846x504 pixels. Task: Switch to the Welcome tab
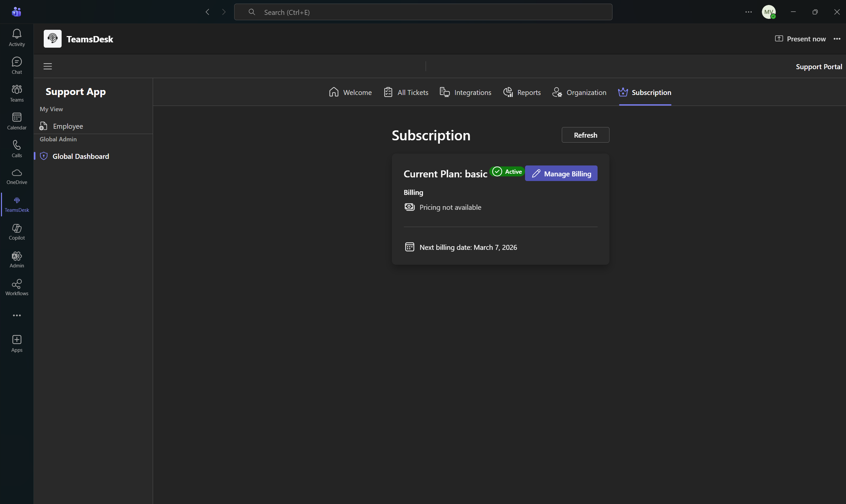[350, 92]
